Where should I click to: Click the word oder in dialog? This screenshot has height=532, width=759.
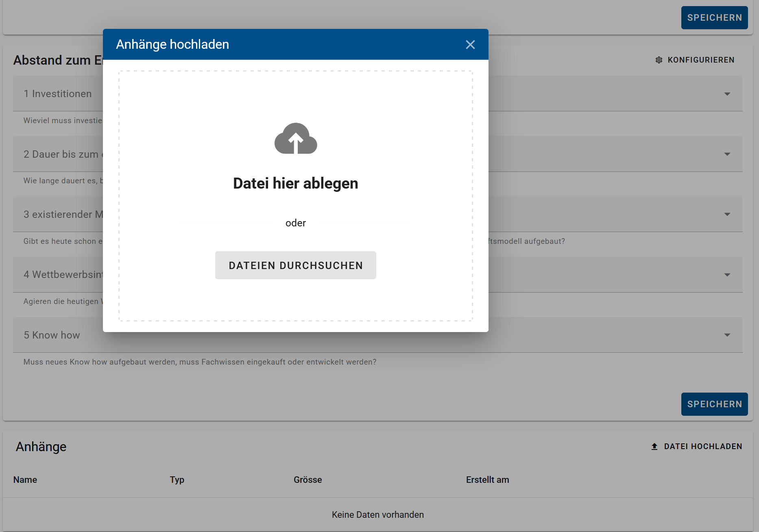pos(296,223)
